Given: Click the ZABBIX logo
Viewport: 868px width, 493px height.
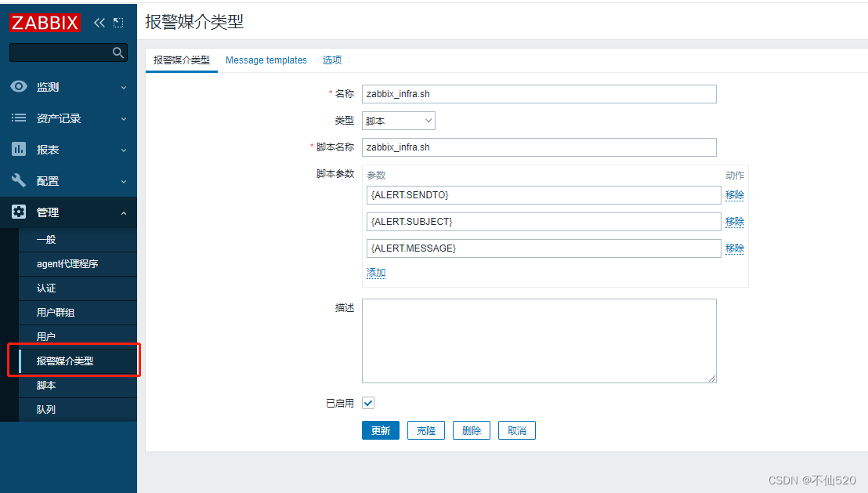Looking at the screenshot, I should click(45, 23).
